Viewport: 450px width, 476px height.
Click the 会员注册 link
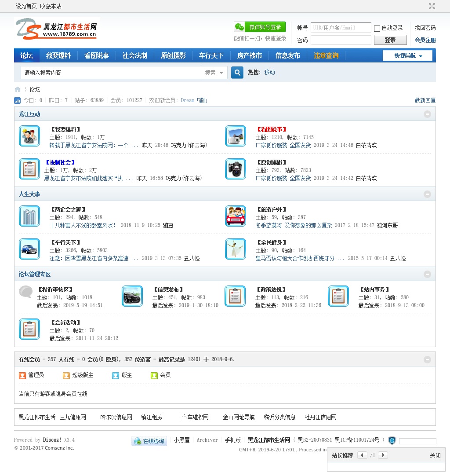(x=425, y=40)
